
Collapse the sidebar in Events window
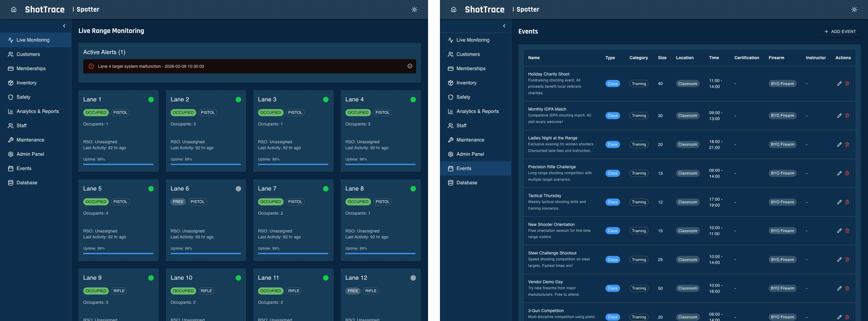point(504,26)
